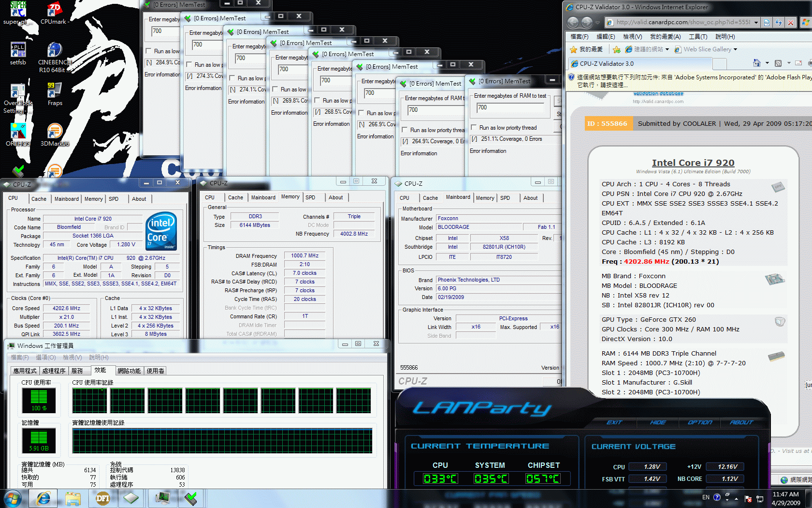Screen dimensions: 812x508
Task: Toggle low priority checkbox in 266.9% MemTest window
Action: pos(362,113)
